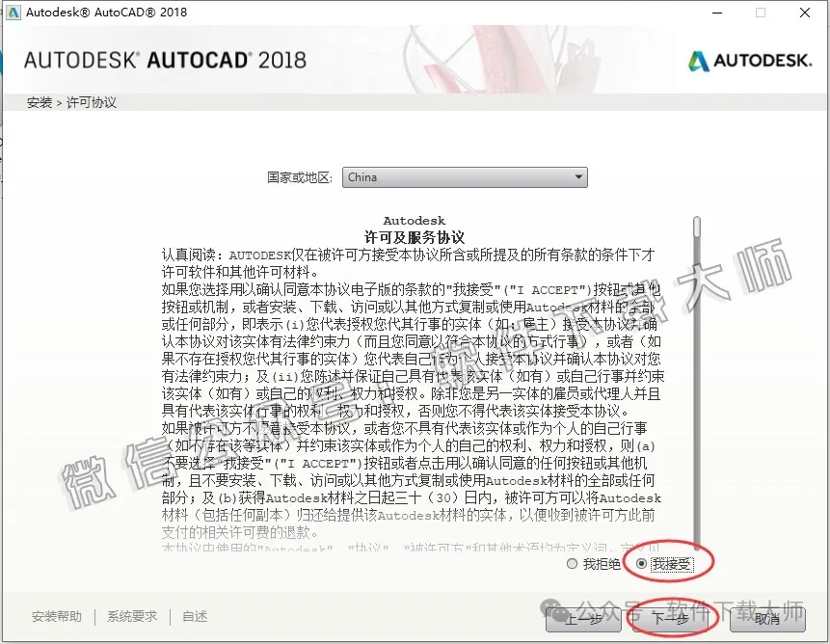Change the country selection from China

pos(465,177)
